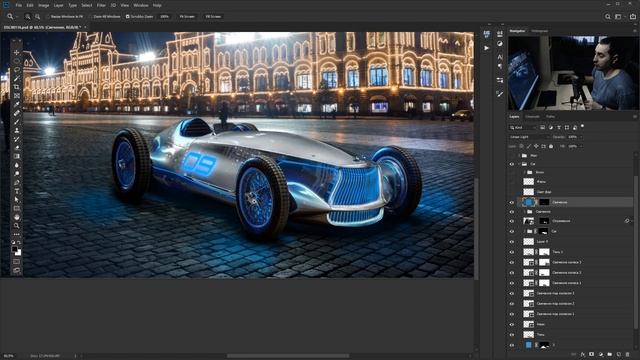This screenshot has height=360, width=640.
Task: Click the Zoom Out magnifier in options bar
Action: pos(38,17)
